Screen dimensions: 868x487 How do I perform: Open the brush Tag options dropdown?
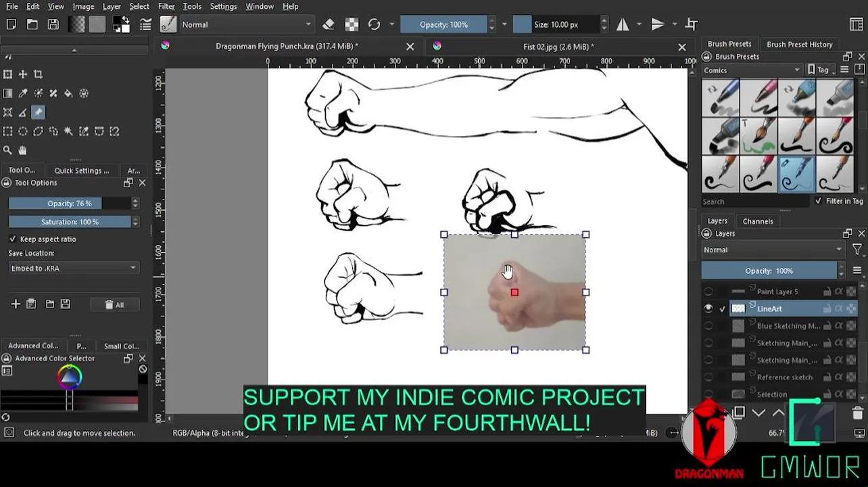(x=822, y=70)
